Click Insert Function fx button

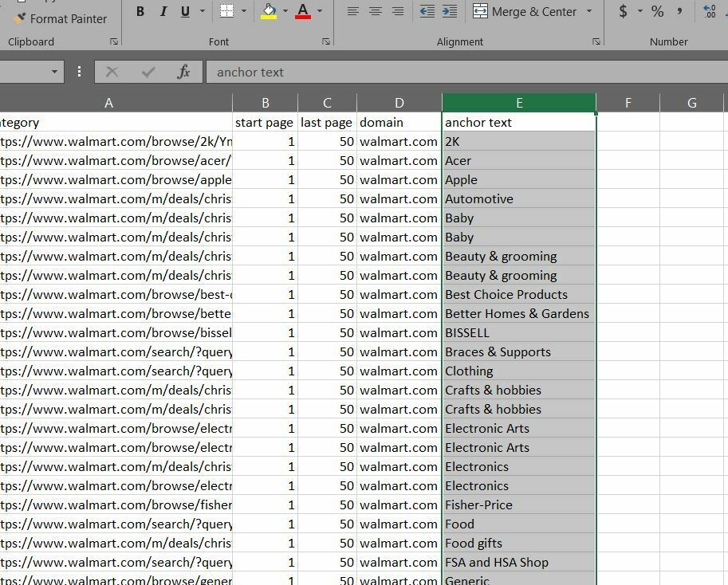[184, 72]
